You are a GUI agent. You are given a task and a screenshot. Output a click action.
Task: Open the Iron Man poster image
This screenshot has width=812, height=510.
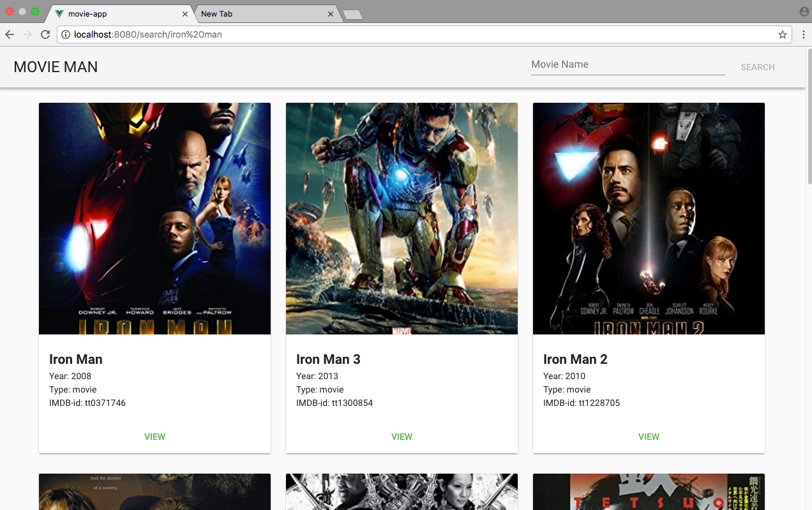(154, 218)
